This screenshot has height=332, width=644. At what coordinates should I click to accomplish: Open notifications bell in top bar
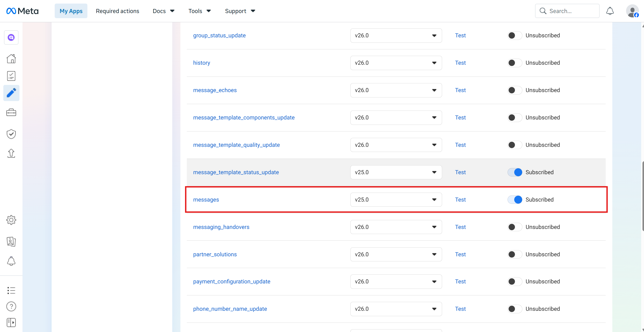pyautogui.click(x=610, y=11)
